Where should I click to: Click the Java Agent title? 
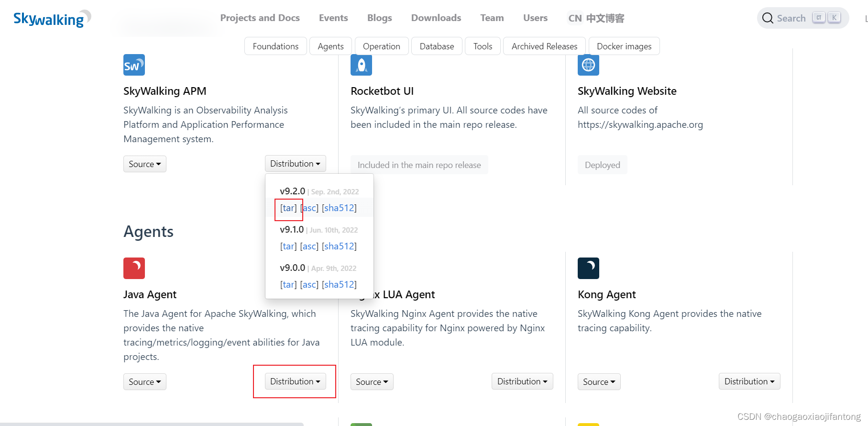(x=150, y=294)
